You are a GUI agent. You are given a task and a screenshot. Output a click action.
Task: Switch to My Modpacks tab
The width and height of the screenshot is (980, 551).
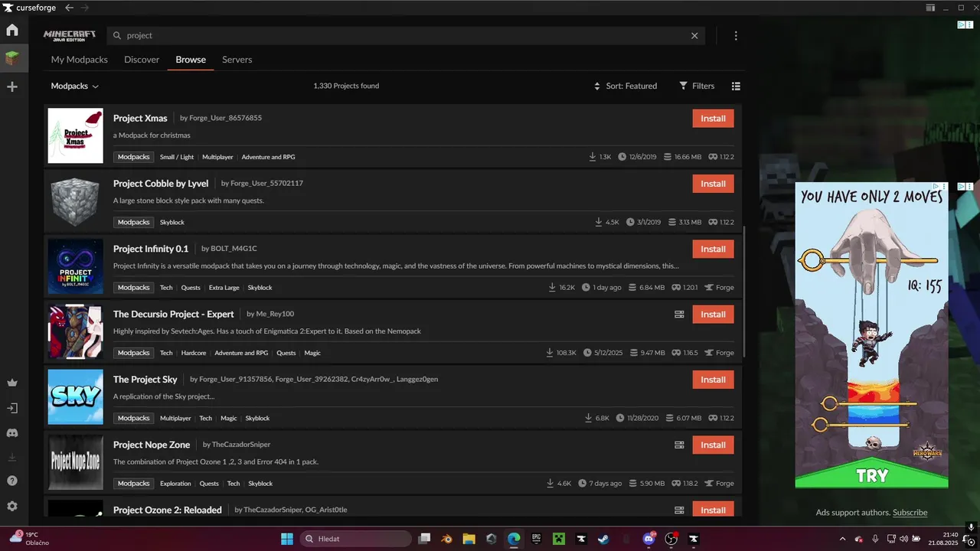[80, 60]
